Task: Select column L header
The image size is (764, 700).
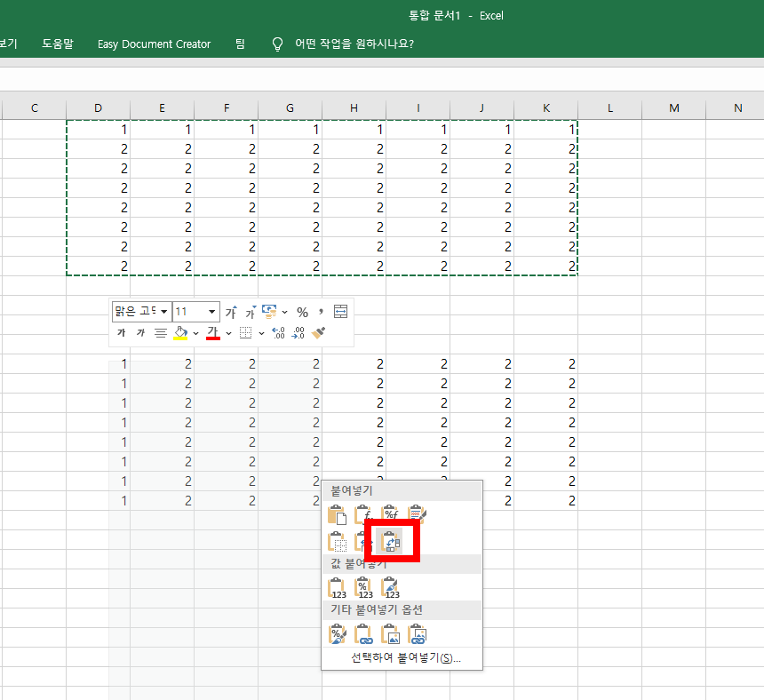Action: [x=610, y=108]
